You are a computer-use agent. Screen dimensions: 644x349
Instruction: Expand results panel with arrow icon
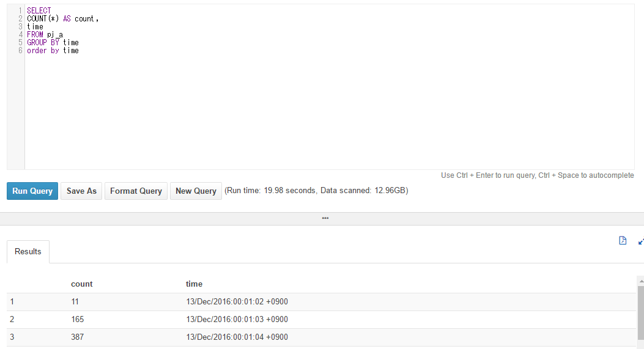[x=641, y=241]
